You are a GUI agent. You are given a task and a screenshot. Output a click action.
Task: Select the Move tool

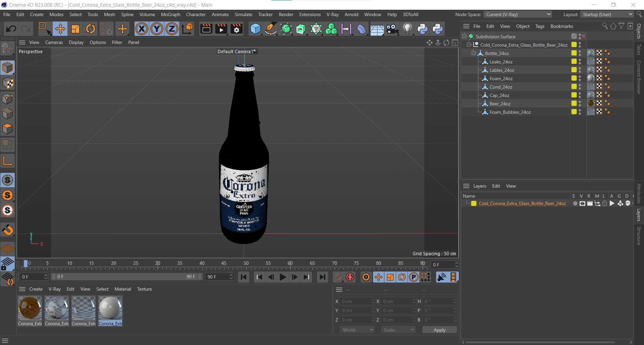point(60,29)
